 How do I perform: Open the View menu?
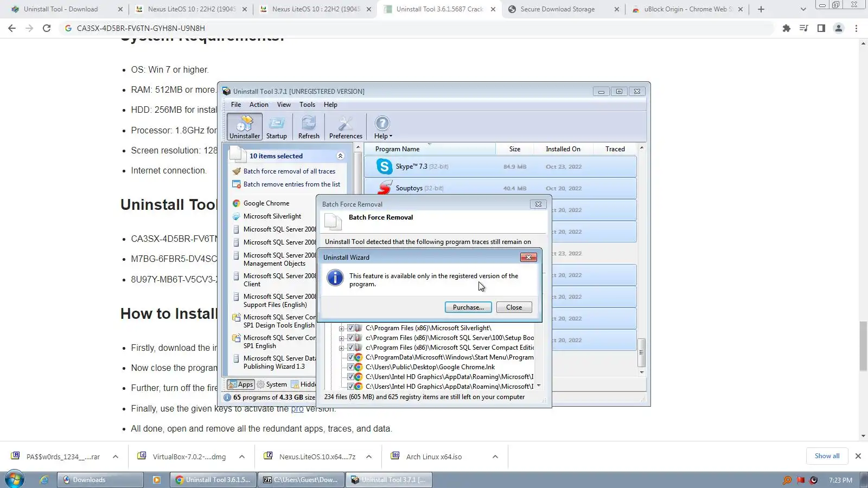284,105
